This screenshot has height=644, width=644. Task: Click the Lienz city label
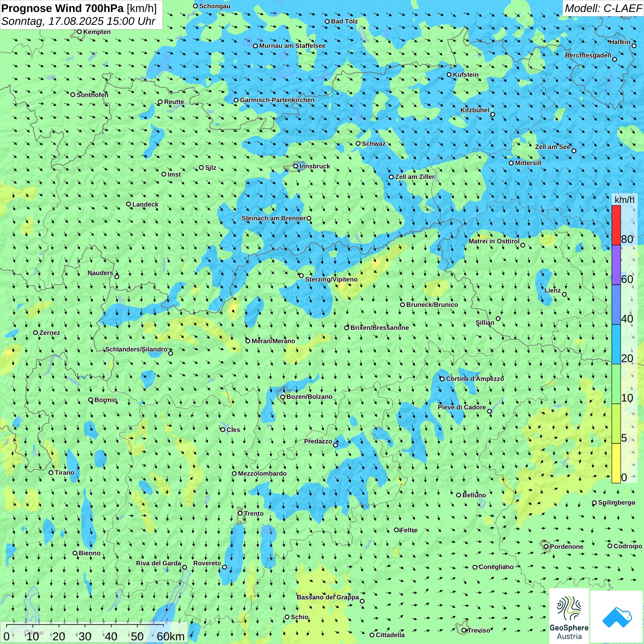[x=552, y=290]
